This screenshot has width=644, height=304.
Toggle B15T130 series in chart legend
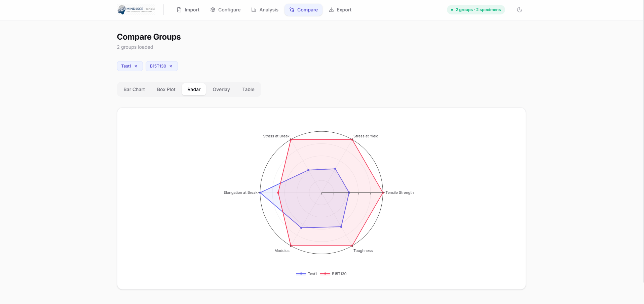point(334,274)
